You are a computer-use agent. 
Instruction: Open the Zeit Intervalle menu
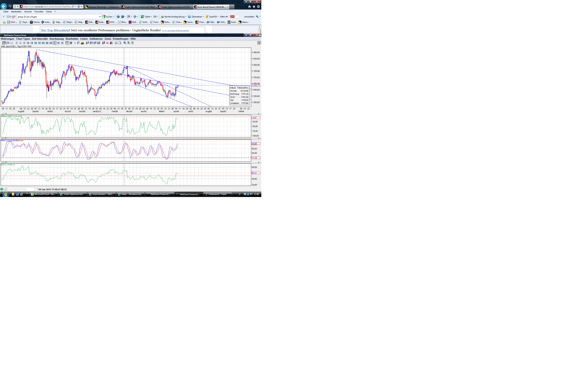pos(40,39)
